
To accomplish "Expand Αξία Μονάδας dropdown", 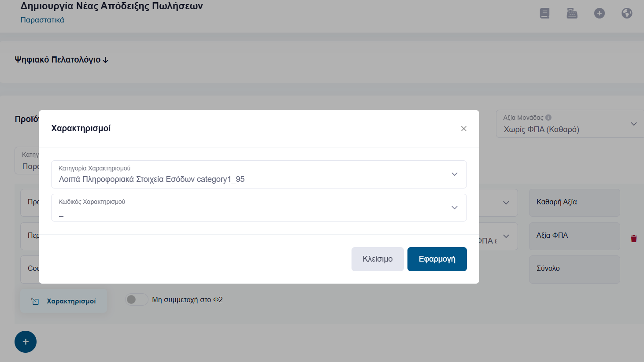I will (570, 124).
